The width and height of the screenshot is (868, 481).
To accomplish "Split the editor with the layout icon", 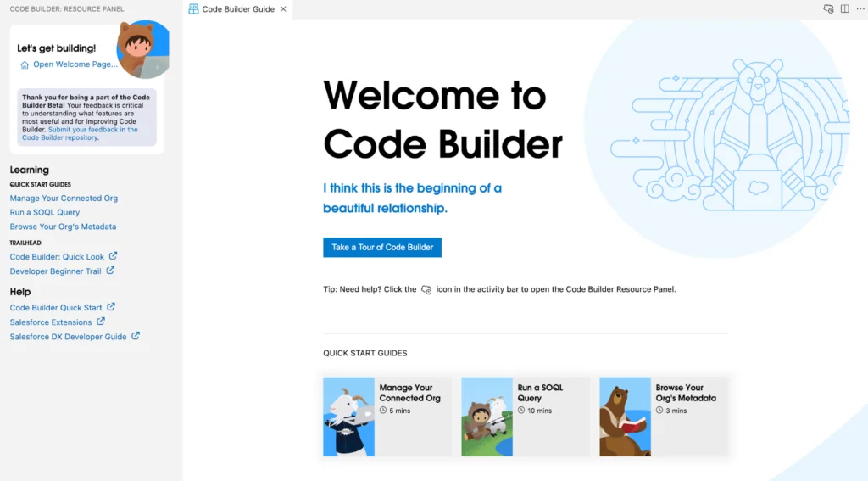I will tap(845, 8).
